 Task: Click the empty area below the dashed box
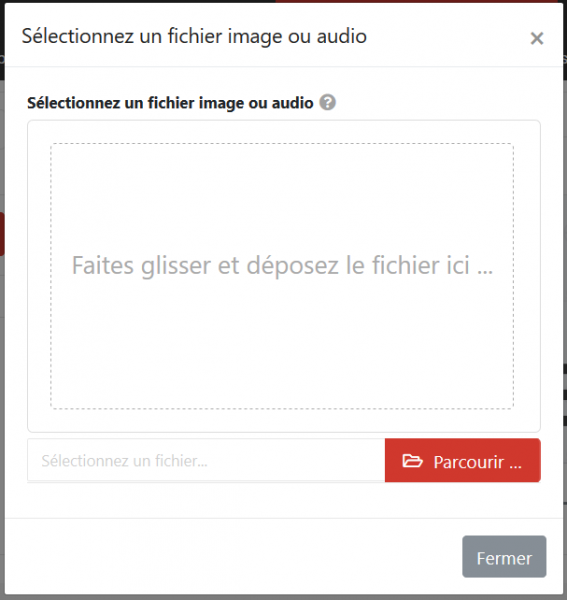284,421
